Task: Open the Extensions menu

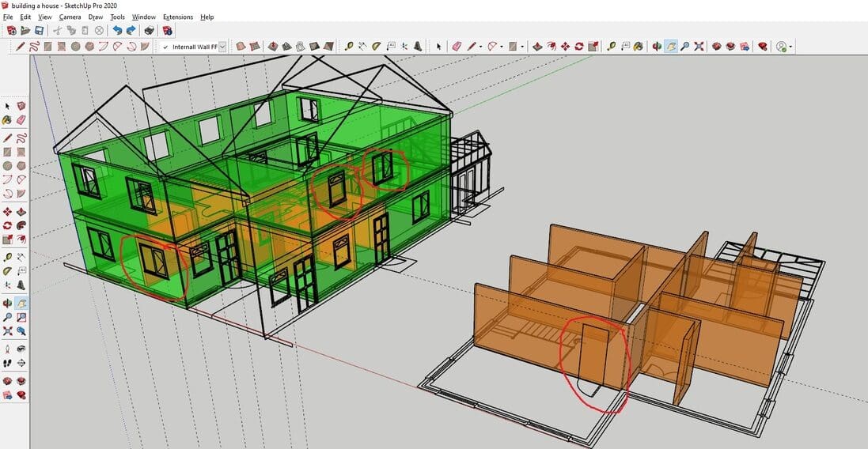Action: 178,17
